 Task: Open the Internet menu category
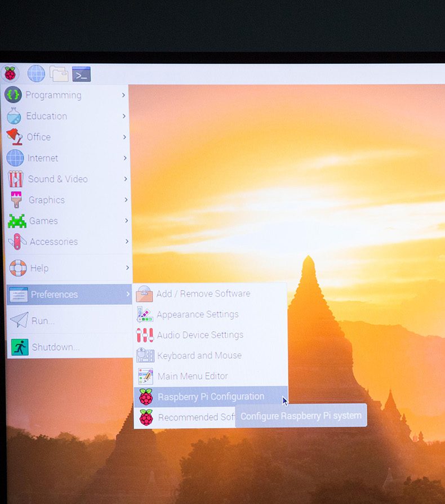(67, 158)
